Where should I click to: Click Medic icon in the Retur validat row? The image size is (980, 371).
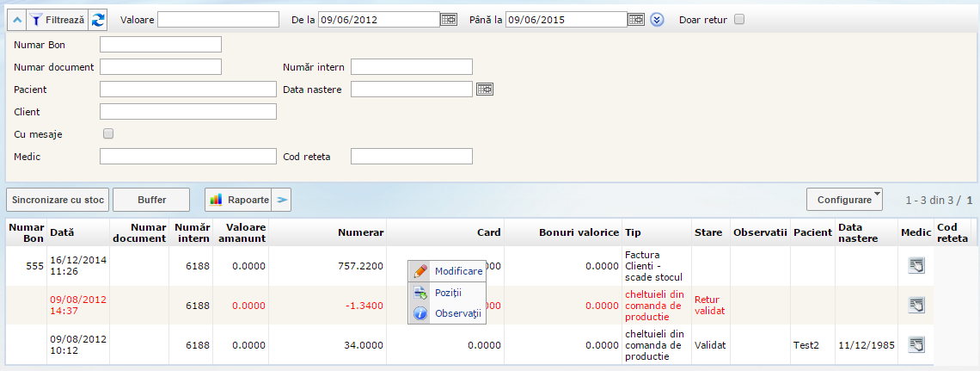coord(916,305)
